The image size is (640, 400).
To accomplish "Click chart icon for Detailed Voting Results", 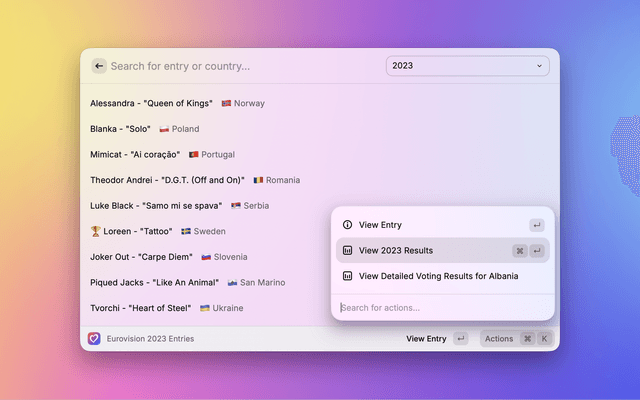I will click(x=347, y=276).
